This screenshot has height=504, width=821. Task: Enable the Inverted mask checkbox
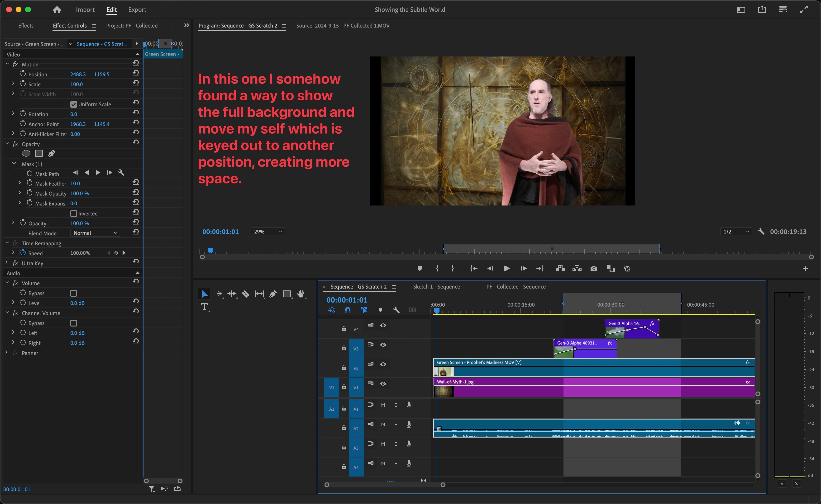74,213
